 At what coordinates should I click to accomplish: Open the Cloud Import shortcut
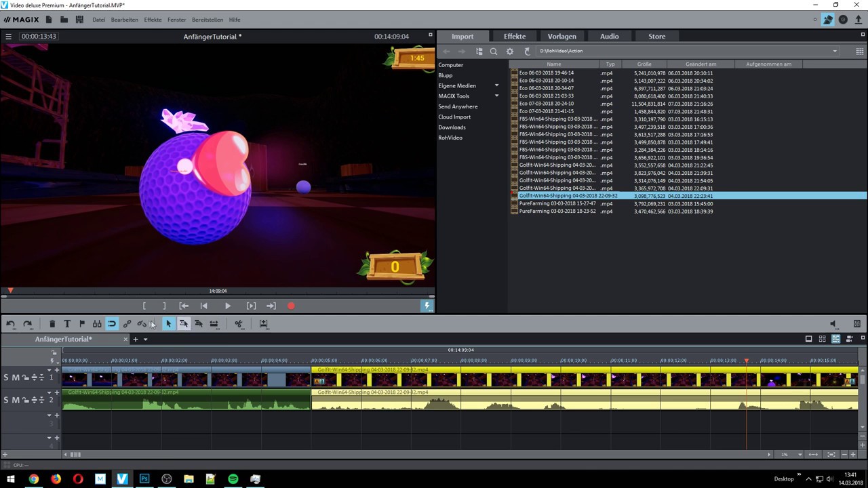[454, 117]
